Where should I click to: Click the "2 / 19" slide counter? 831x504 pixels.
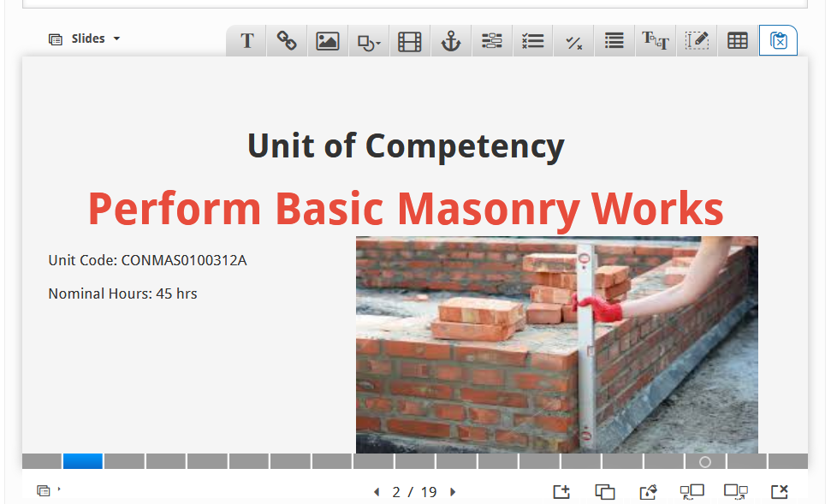click(414, 492)
